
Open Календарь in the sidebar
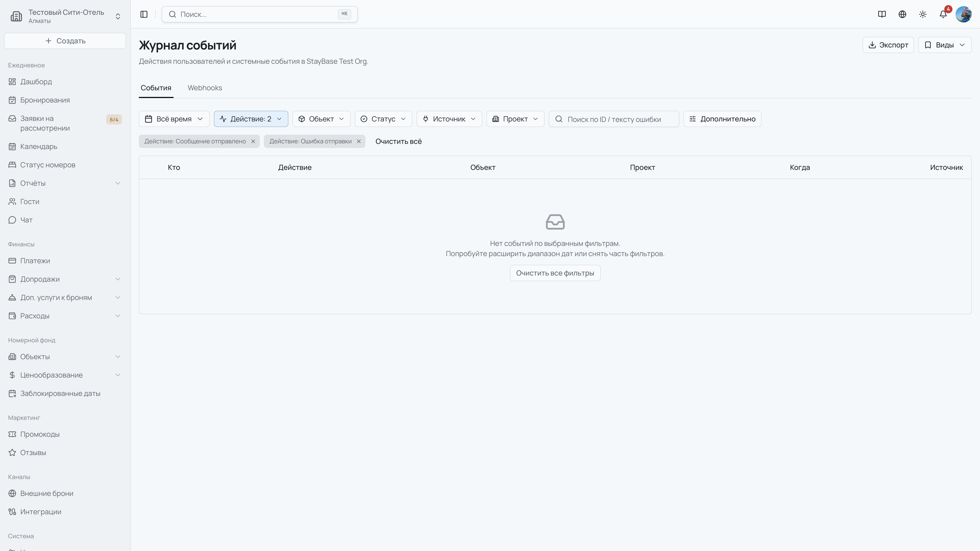click(65, 146)
